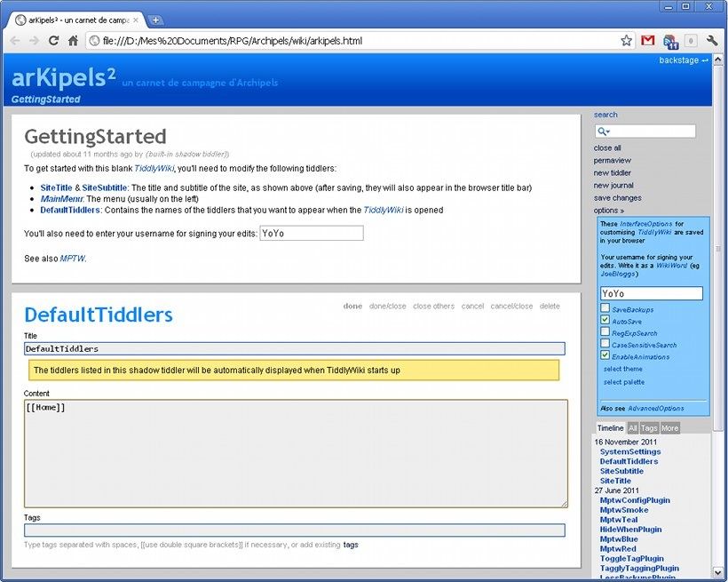The height and width of the screenshot is (582, 728).
Task: Click username field in GettingStarted
Action: tap(312, 234)
